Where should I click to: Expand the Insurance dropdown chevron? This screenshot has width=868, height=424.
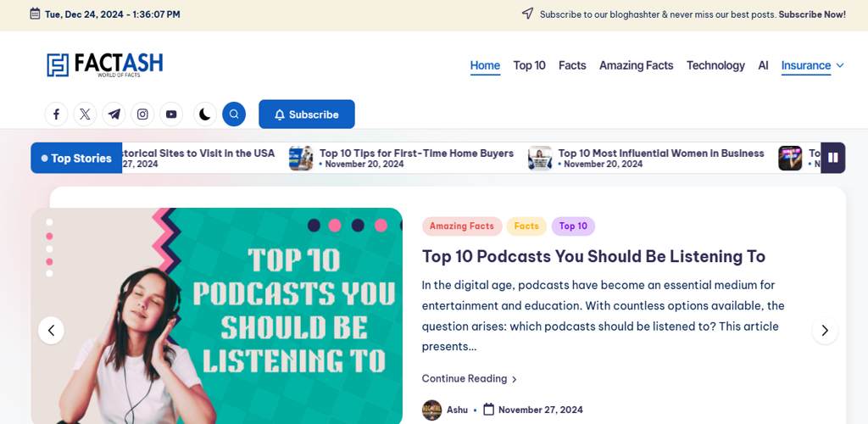pos(840,65)
